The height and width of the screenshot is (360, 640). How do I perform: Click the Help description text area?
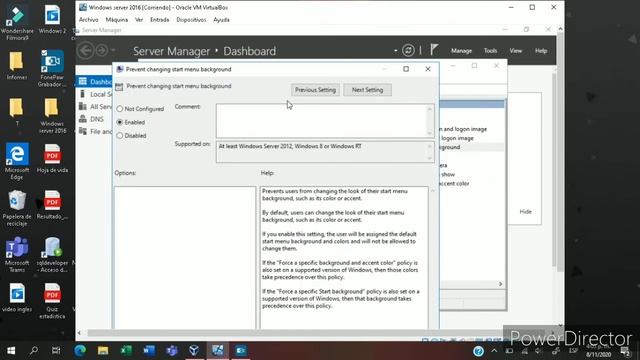point(344,258)
